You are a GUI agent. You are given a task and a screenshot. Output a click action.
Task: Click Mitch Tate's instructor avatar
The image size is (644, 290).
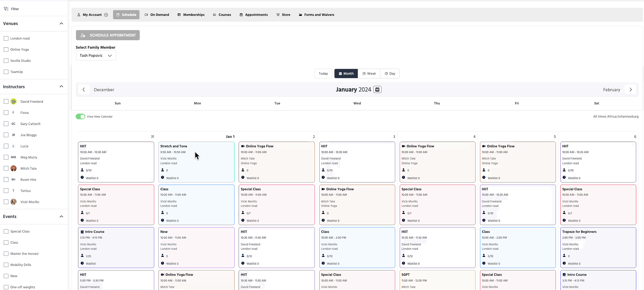pyautogui.click(x=14, y=168)
